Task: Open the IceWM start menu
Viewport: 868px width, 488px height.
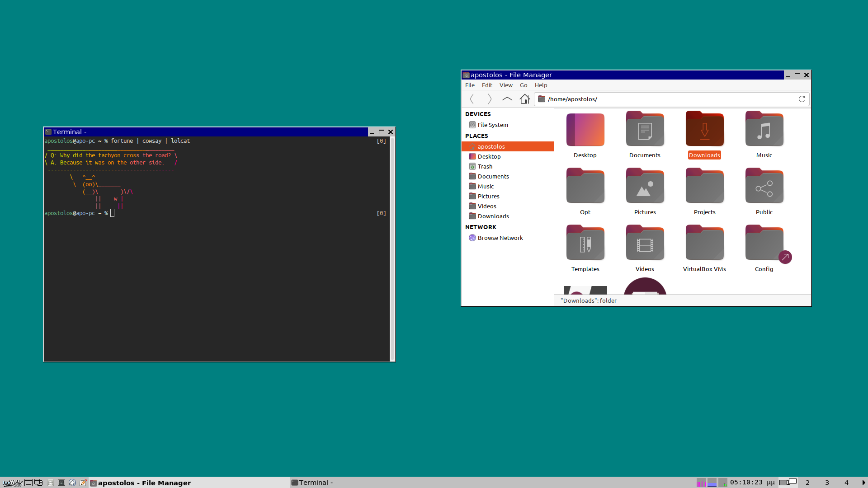Action: point(12,483)
